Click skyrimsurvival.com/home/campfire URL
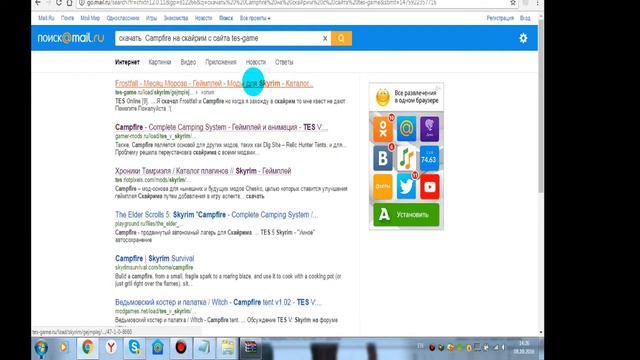Image resolution: width=640 pixels, height=360 pixels. (154, 267)
